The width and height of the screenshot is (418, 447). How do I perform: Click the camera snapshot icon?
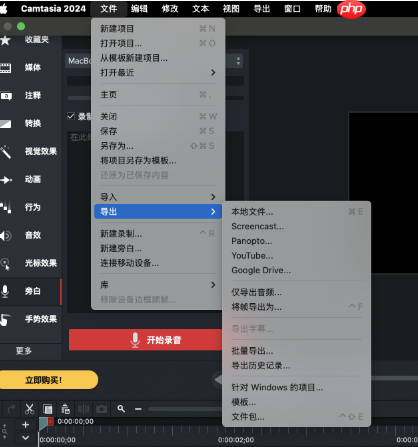click(101, 409)
